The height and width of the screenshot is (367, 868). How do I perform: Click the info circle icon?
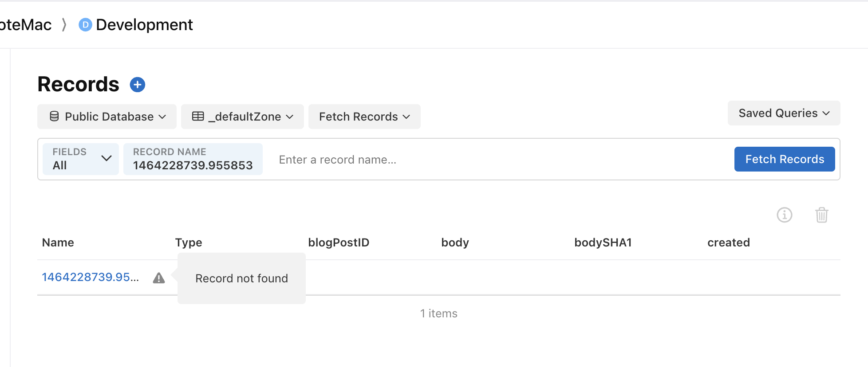(x=784, y=215)
